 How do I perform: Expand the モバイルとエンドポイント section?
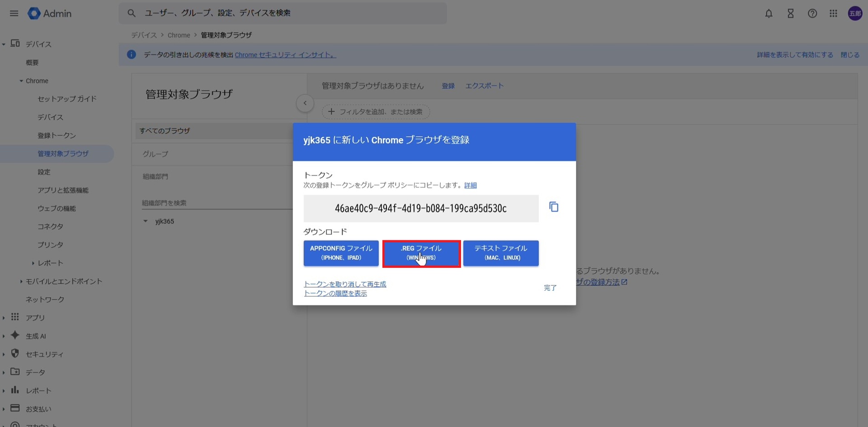[x=21, y=281]
